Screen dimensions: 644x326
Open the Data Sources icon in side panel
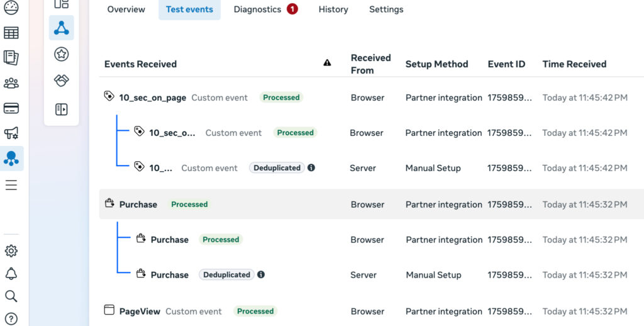61,28
